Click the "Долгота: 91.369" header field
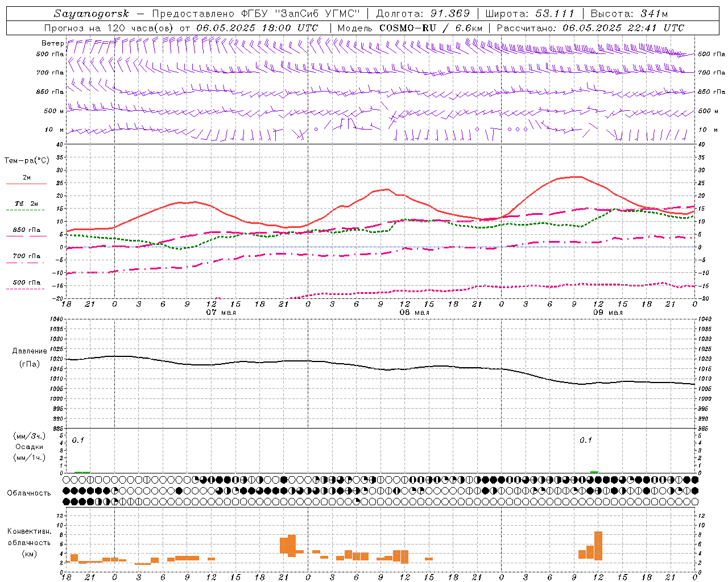Image resolution: width=728 pixels, height=582 pixels. click(x=423, y=14)
